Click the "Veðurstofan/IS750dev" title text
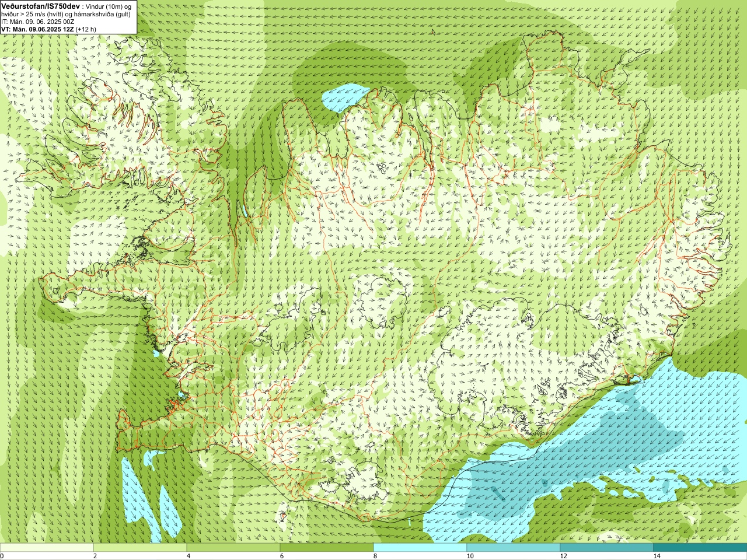Screen dimensions: 747x560 [41, 5]
